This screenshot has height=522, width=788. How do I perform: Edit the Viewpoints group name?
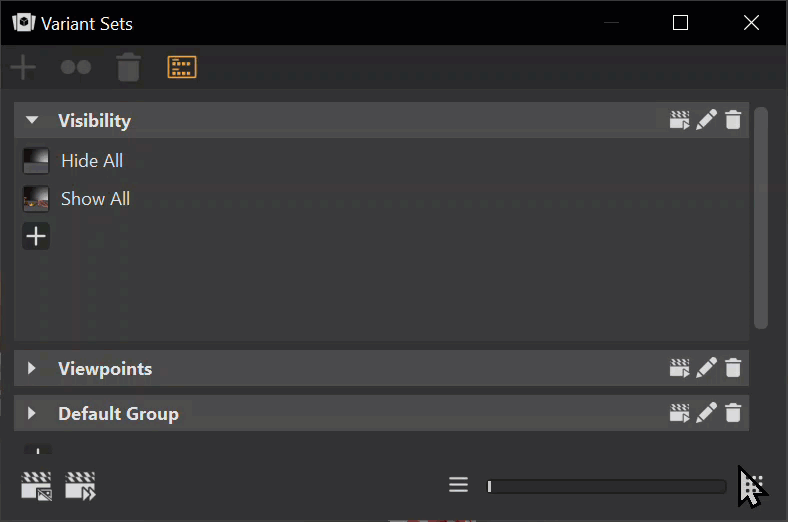(x=707, y=368)
